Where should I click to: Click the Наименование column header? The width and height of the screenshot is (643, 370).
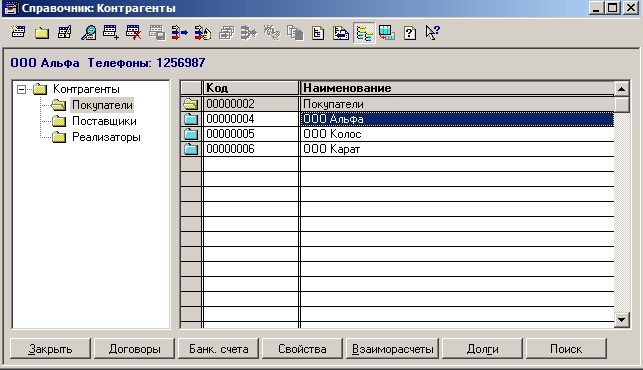coord(457,88)
